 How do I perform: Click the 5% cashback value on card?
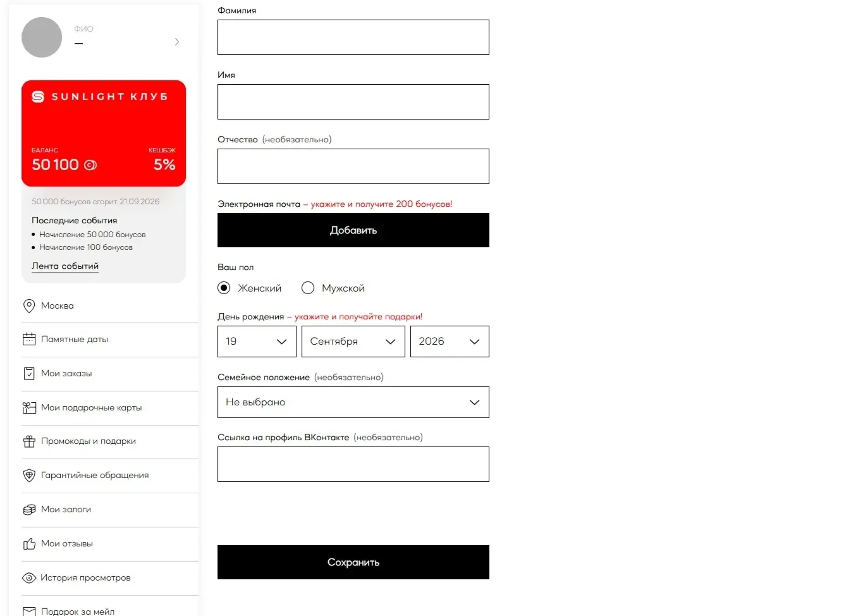click(164, 165)
